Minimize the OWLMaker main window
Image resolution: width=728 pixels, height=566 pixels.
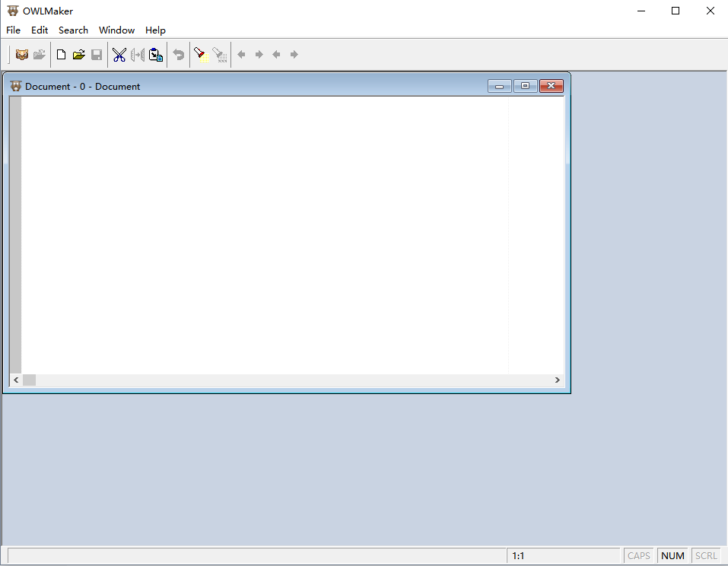point(641,11)
